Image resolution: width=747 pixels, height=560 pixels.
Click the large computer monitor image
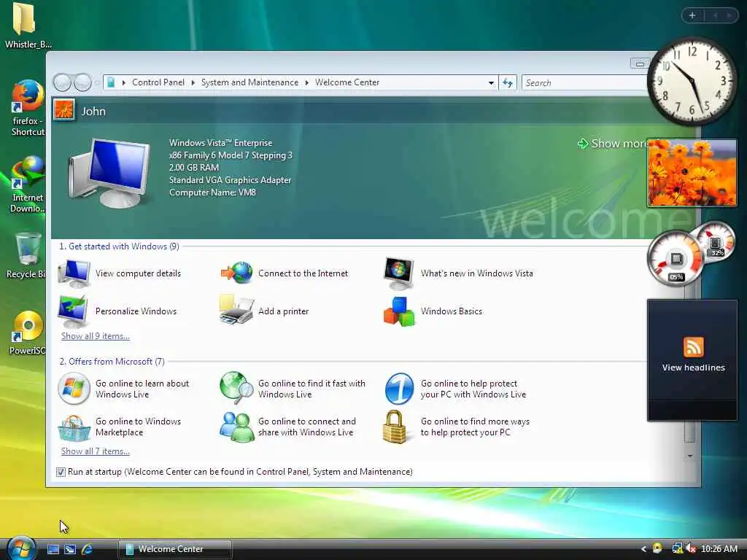click(x=109, y=174)
